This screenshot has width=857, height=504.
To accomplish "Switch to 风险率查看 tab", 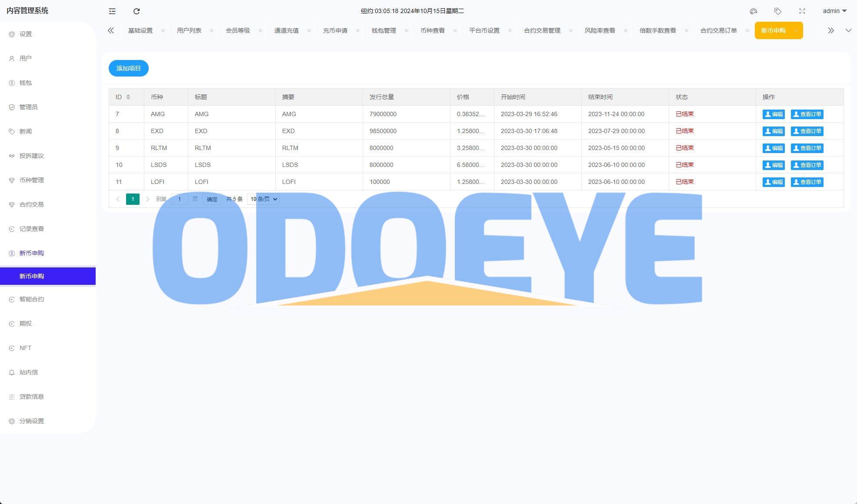I will 600,30.
